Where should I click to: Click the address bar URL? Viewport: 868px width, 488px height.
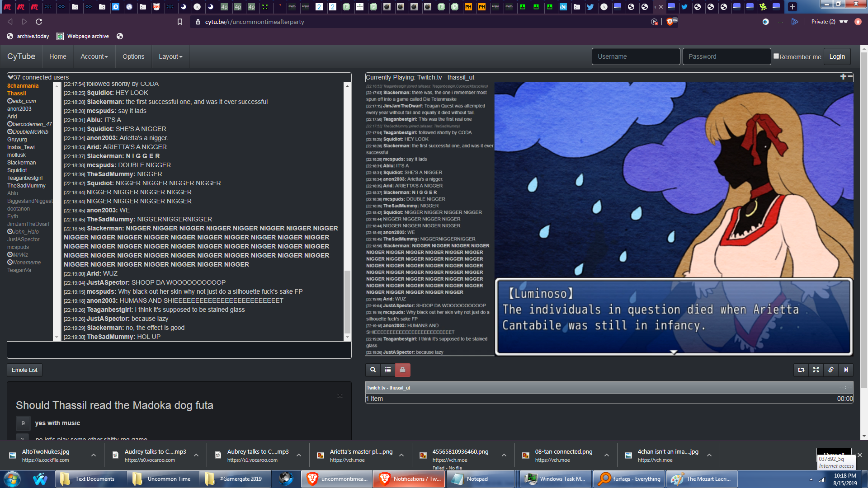pyautogui.click(x=255, y=22)
